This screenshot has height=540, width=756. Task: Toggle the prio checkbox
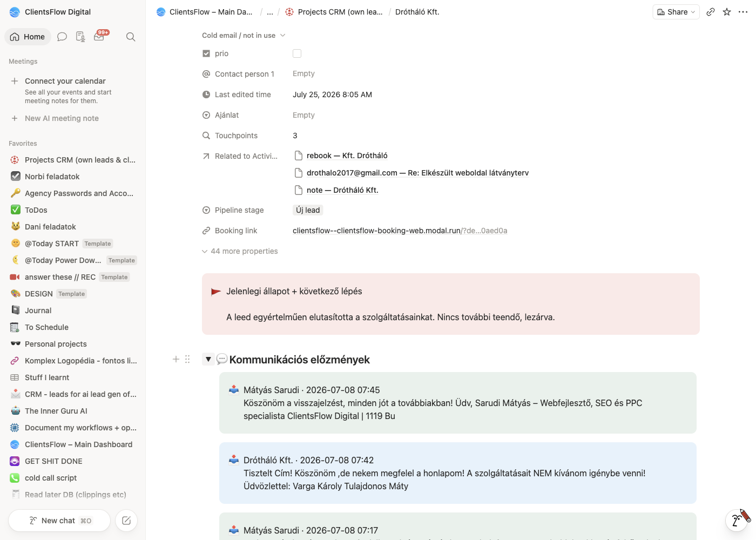[297, 53]
